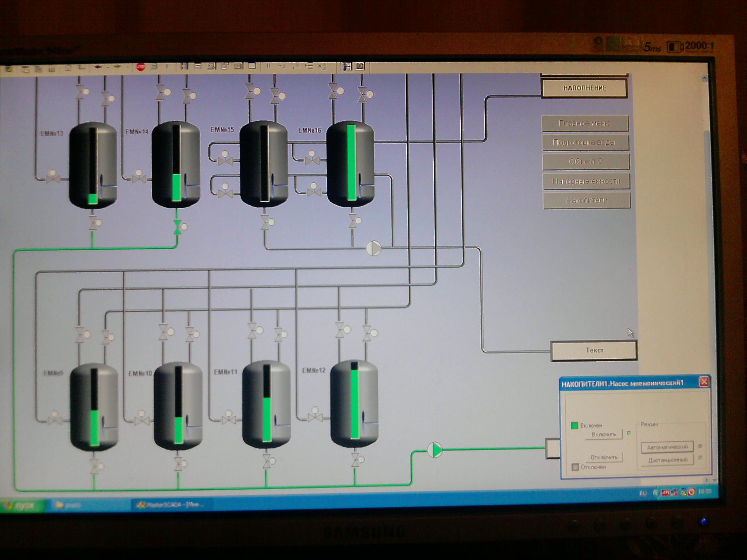Click the red STOP toolbar icon

point(141,67)
